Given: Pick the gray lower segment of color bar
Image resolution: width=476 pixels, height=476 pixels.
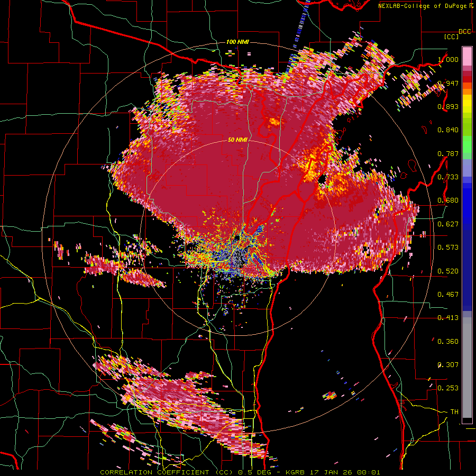Looking at the screenshot, I should pyautogui.click(x=467, y=369).
